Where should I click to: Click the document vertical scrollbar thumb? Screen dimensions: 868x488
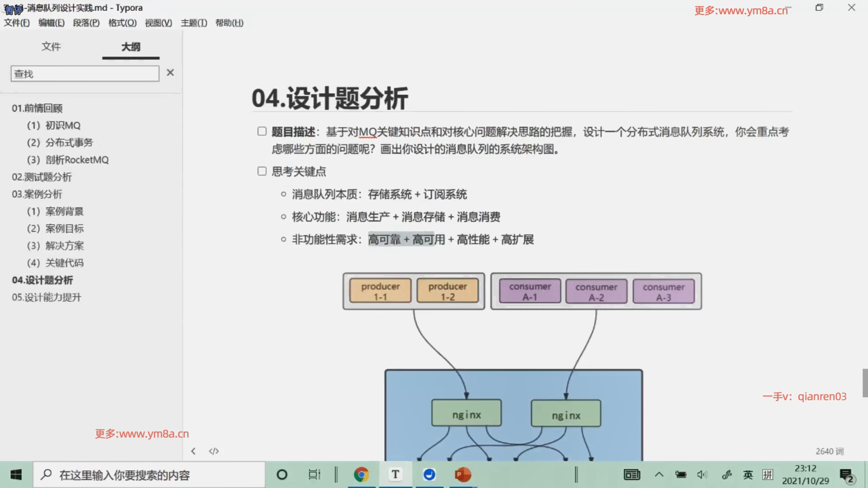pyautogui.click(x=865, y=383)
